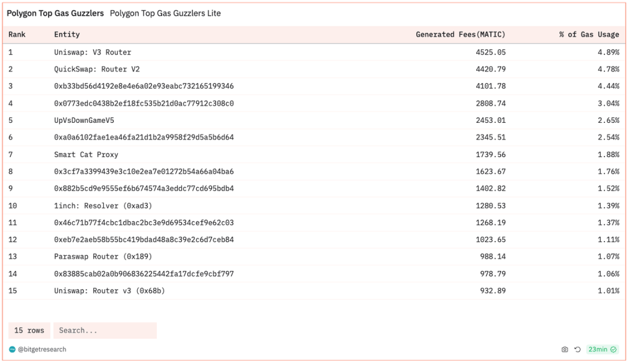
Task: Click the refresh query icon
Action: (577, 349)
